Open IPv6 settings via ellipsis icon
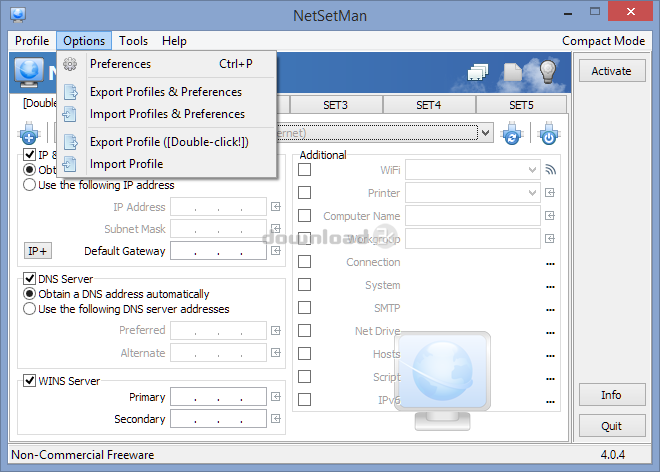The height and width of the screenshot is (472, 660). click(550, 402)
